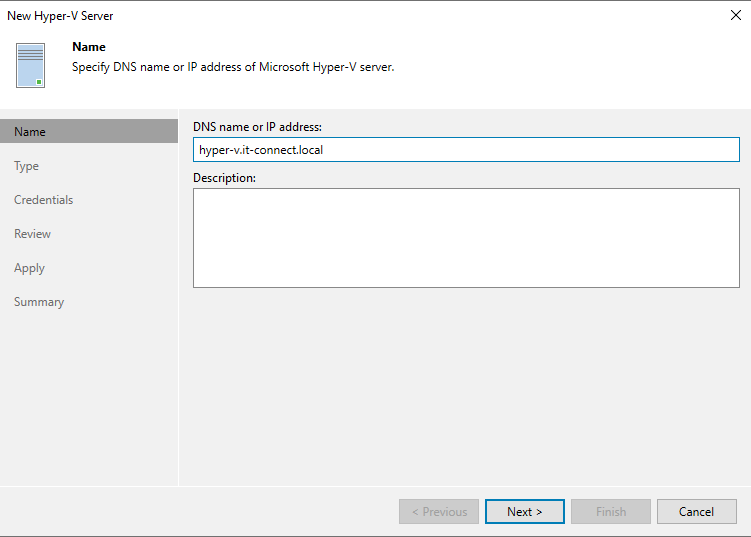Cancel the new server wizard

tap(697, 512)
